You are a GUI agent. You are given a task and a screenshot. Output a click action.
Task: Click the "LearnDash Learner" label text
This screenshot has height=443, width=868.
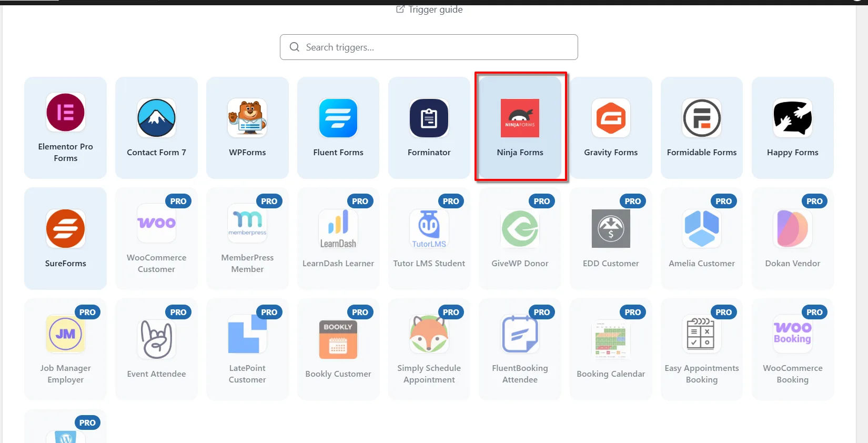click(338, 263)
